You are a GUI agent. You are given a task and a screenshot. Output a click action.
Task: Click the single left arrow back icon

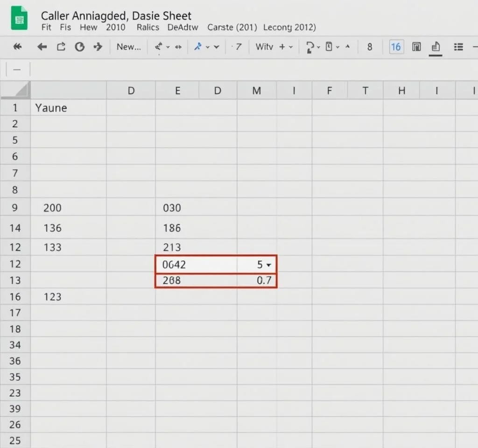click(42, 47)
